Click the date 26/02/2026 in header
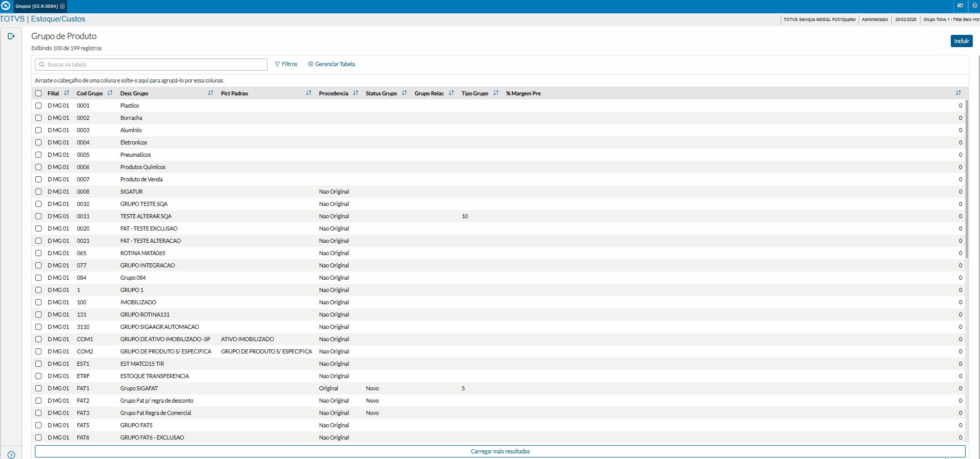Image resolution: width=980 pixels, height=459 pixels. [906, 19]
